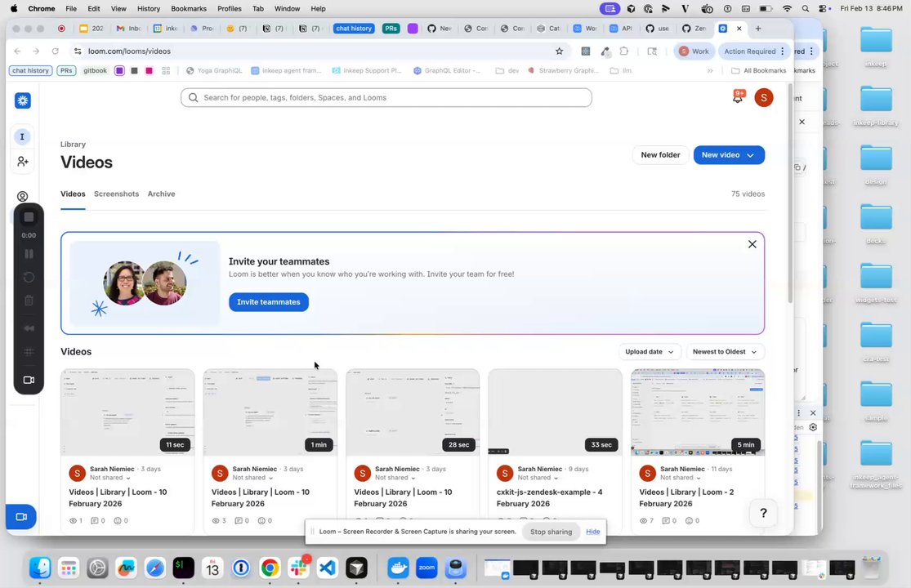Open the History menu in menu bar
This screenshot has height=588, width=911.
[148, 9]
